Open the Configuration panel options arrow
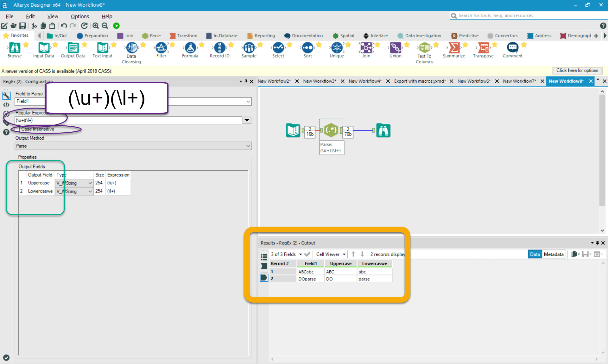This screenshot has width=608, height=364. coord(241,82)
